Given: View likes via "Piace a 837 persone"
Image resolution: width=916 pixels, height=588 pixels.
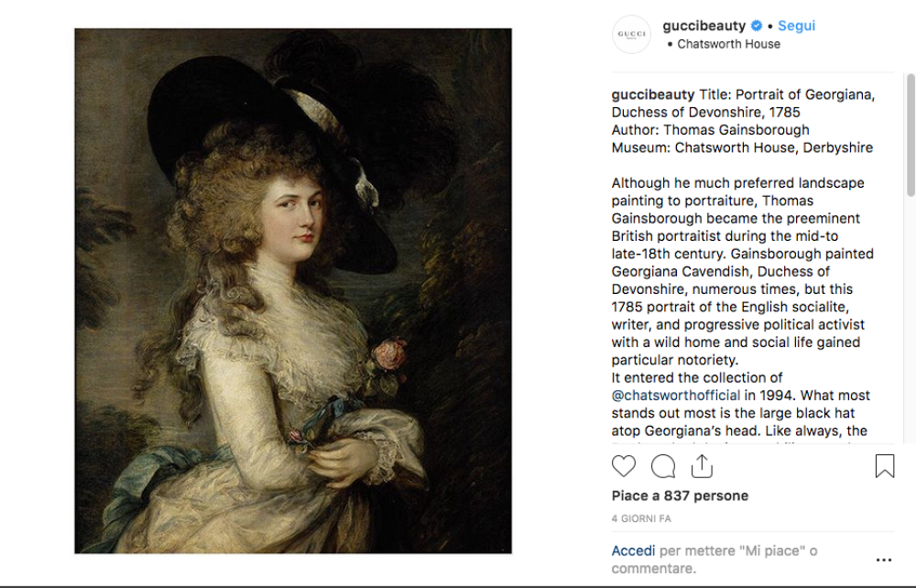Looking at the screenshot, I should click(x=680, y=495).
